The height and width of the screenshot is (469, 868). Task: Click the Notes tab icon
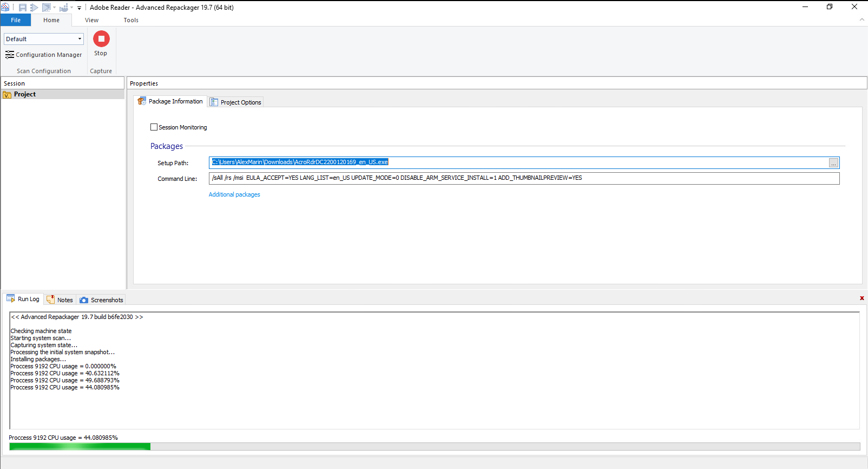coord(51,299)
